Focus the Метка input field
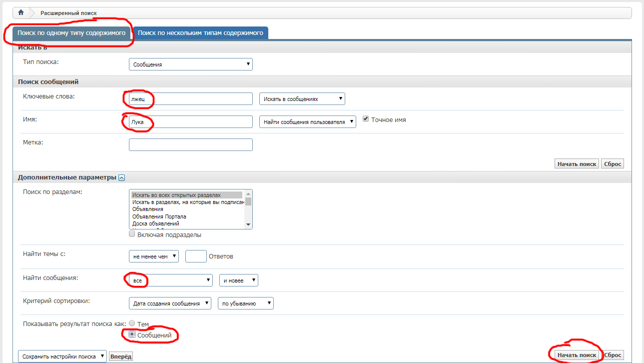 pyautogui.click(x=191, y=144)
